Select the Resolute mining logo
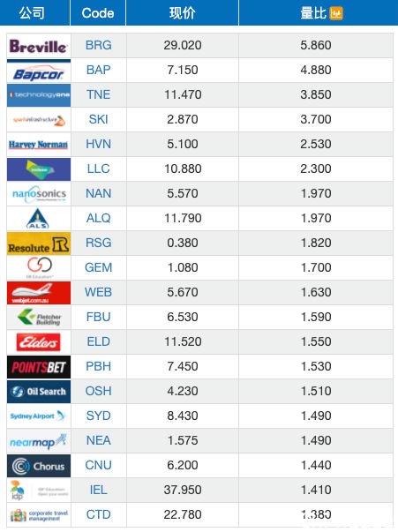The height and width of the screenshot is (532, 398). 39,244
